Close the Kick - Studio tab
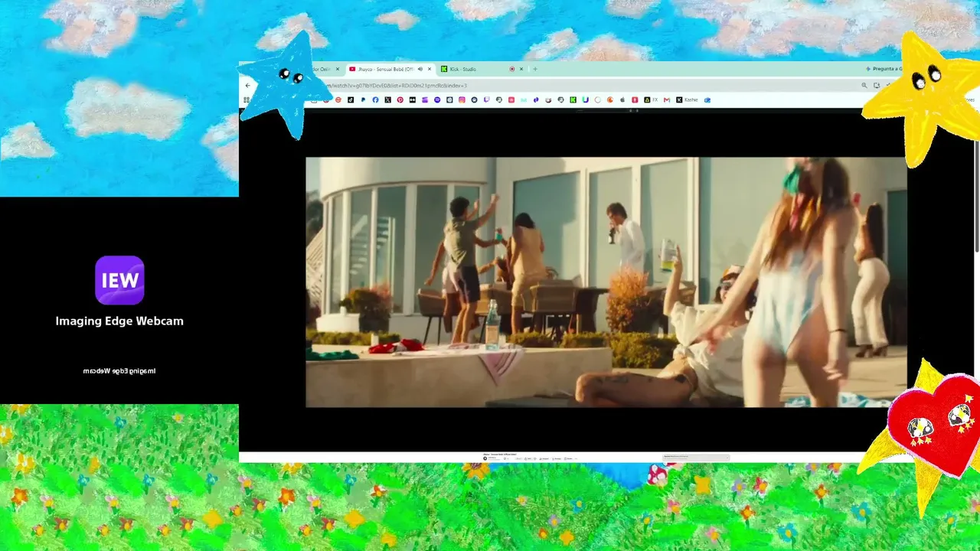 pos(521,69)
